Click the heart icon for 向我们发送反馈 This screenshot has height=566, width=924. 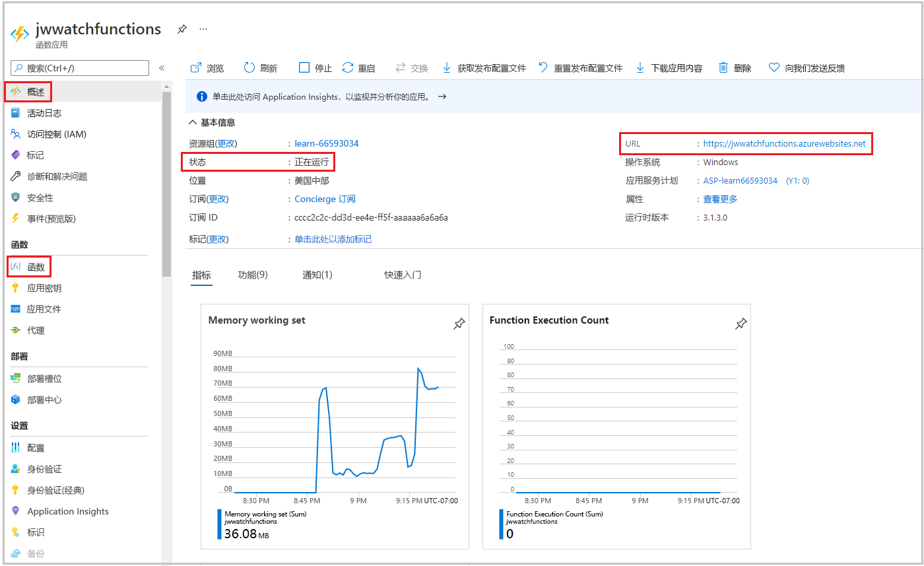(x=774, y=67)
